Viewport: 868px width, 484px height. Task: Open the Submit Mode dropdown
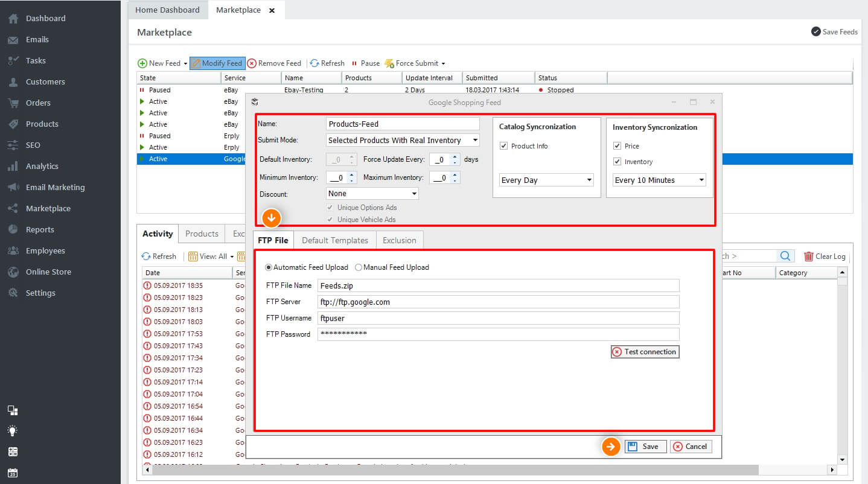403,140
